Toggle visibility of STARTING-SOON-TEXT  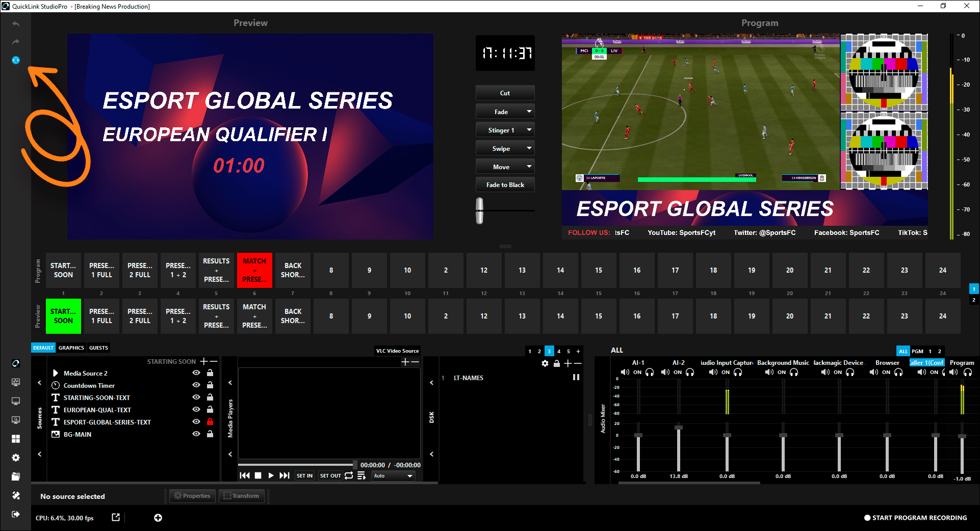(196, 397)
